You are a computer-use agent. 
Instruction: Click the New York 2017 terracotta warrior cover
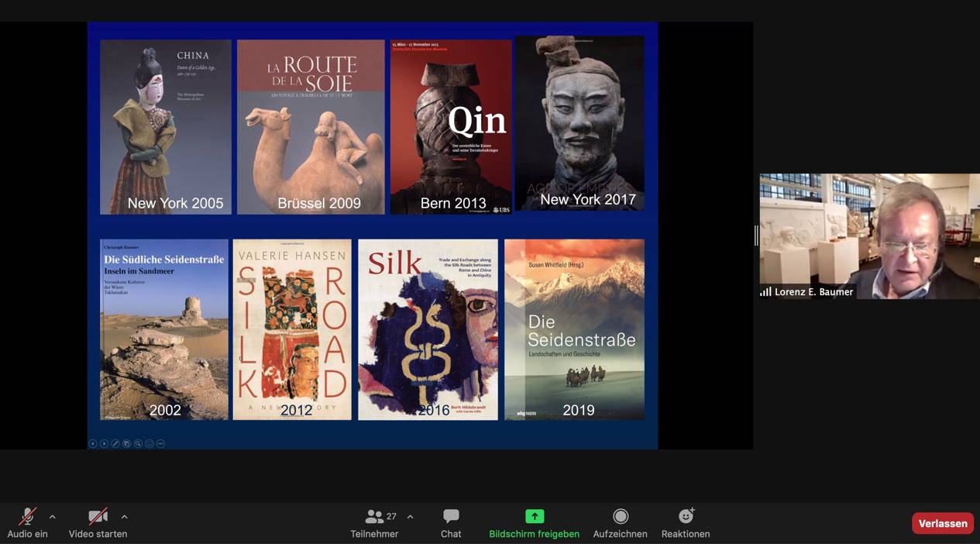579,123
